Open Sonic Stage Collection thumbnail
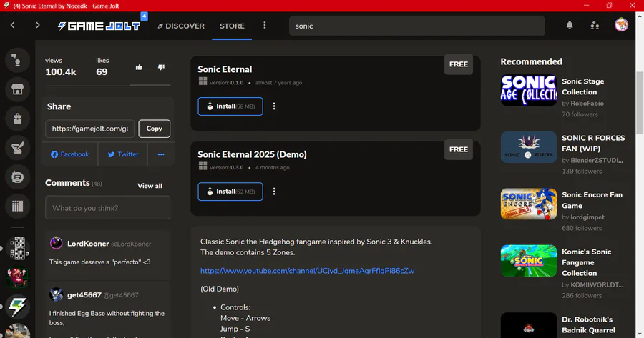Image resolution: width=644 pixels, height=338 pixels. (x=529, y=90)
